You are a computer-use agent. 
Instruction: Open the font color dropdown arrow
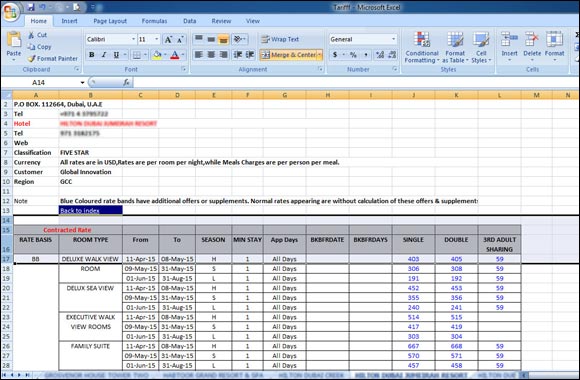[x=183, y=55]
